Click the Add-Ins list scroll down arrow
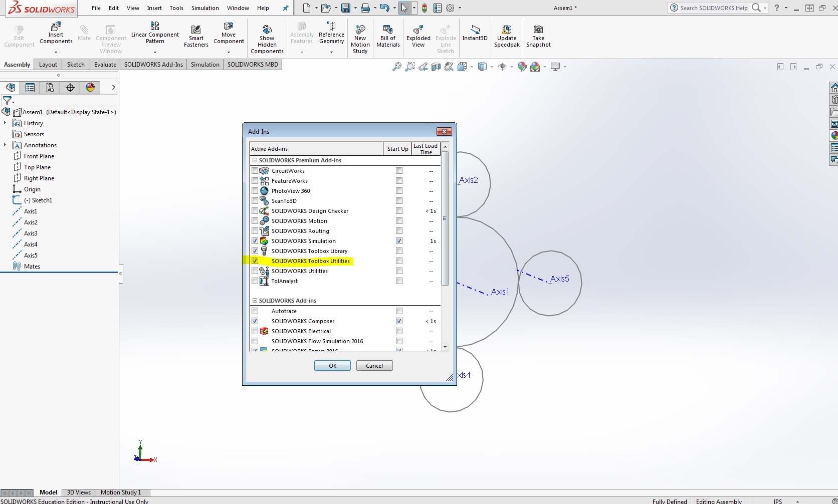Image resolution: width=838 pixels, height=504 pixels. pos(445,347)
